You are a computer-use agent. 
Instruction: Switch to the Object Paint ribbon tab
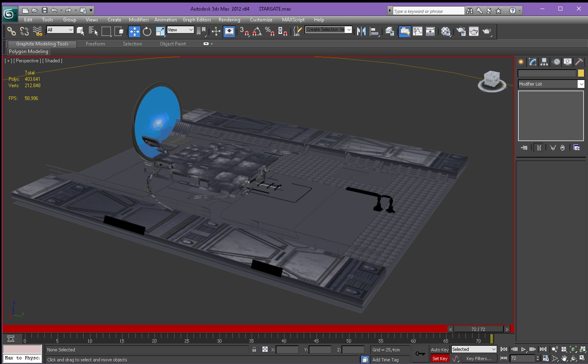(173, 44)
